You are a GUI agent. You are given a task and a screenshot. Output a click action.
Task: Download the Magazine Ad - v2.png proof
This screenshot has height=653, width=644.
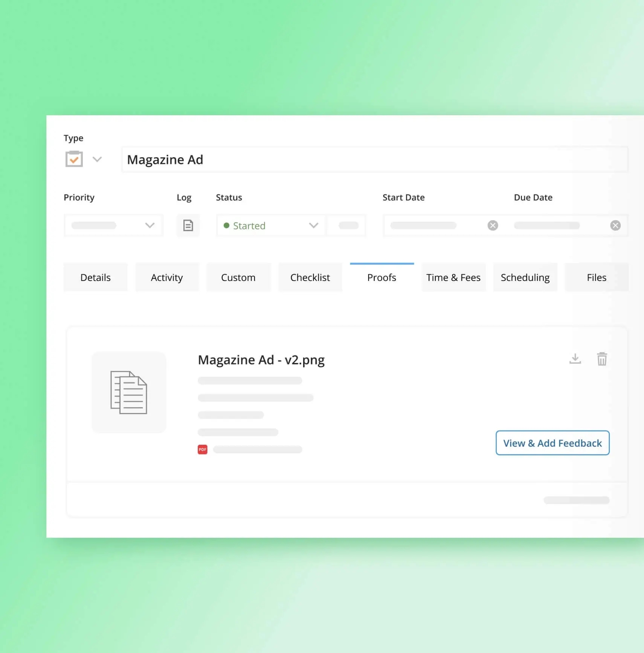point(575,359)
